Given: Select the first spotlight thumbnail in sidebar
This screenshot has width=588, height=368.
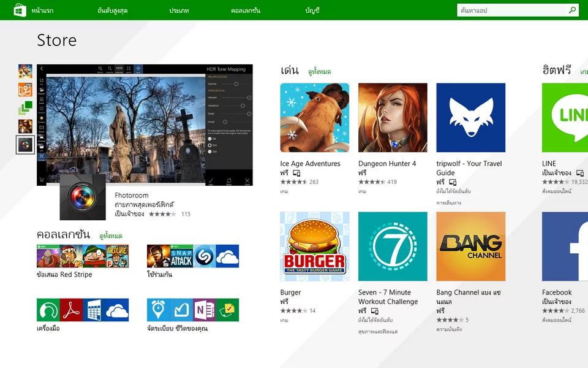Looking at the screenshot, I should pos(26,71).
